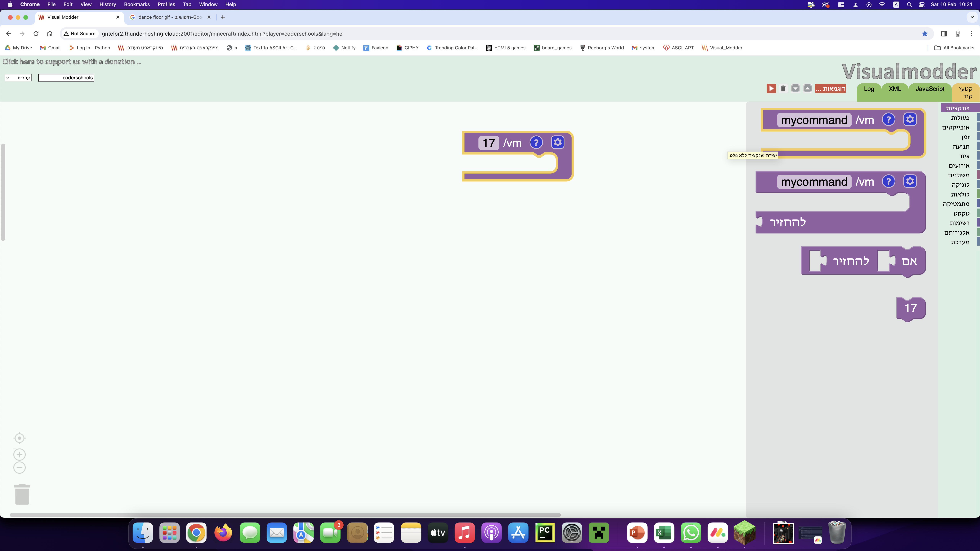Click help icon on first mycommand flyout block

click(888, 119)
